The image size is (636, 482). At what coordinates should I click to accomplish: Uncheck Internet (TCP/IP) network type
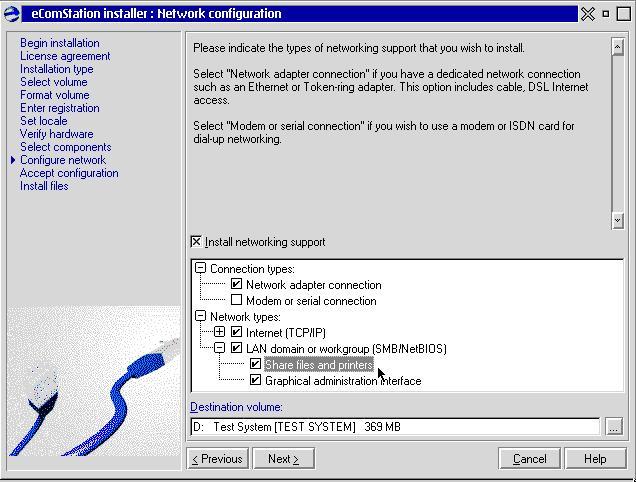point(237,332)
